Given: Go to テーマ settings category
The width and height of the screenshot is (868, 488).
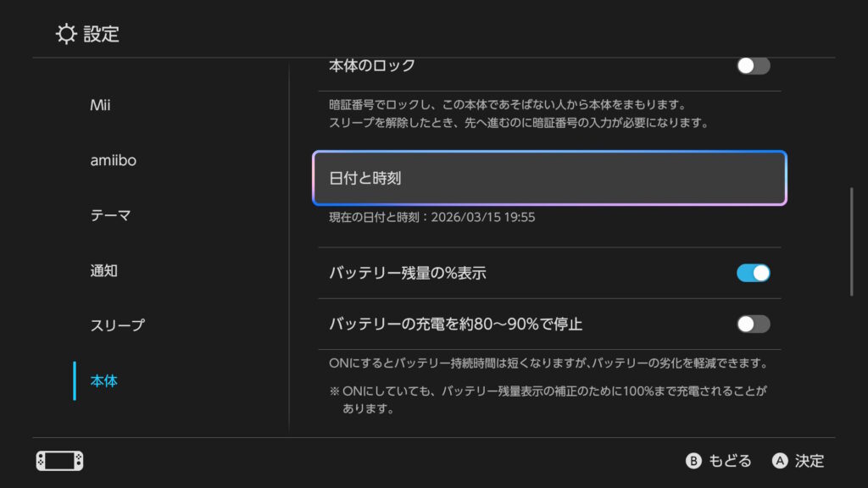Looking at the screenshot, I should (x=110, y=215).
